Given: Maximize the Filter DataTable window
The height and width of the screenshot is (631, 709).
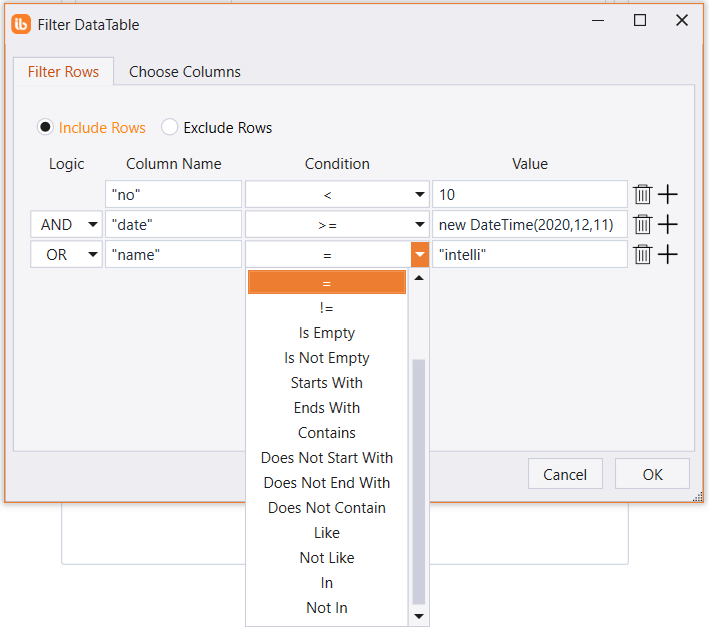Looking at the screenshot, I should point(639,20).
